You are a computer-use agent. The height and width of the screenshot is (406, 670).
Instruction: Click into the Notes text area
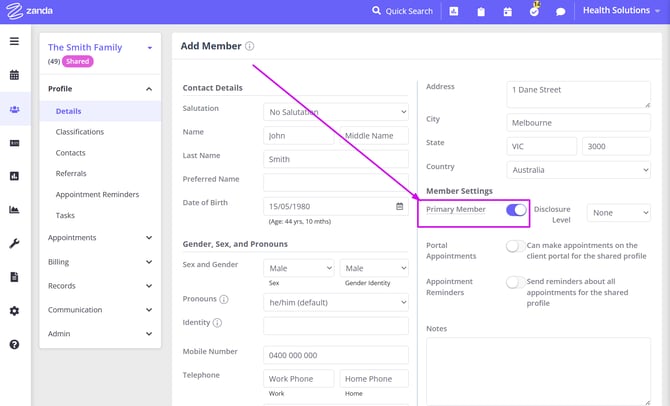(x=538, y=370)
